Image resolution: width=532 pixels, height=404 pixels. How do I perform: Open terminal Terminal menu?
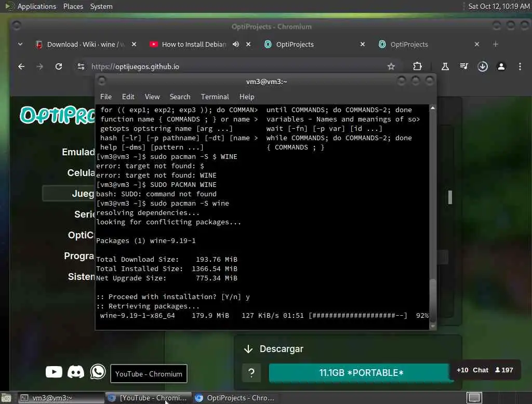click(x=215, y=97)
